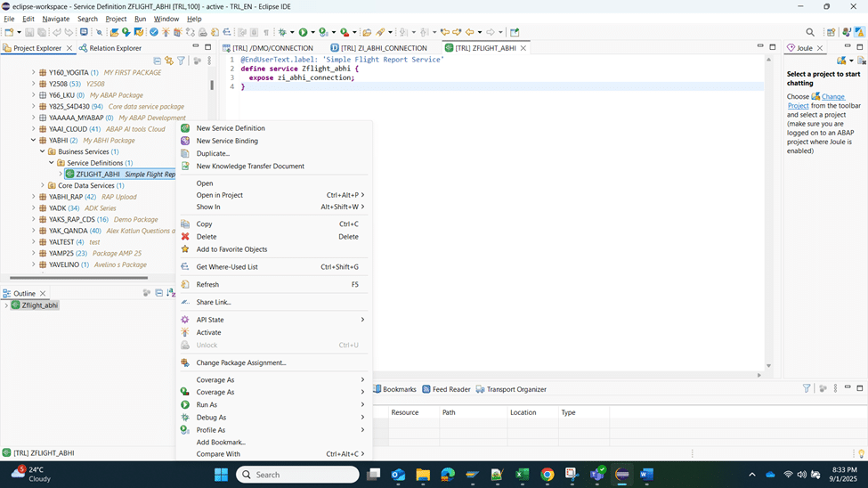Image resolution: width=868 pixels, height=488 pixels.
Task: Collapse the YABHI package node
Action: click(34, 141)
